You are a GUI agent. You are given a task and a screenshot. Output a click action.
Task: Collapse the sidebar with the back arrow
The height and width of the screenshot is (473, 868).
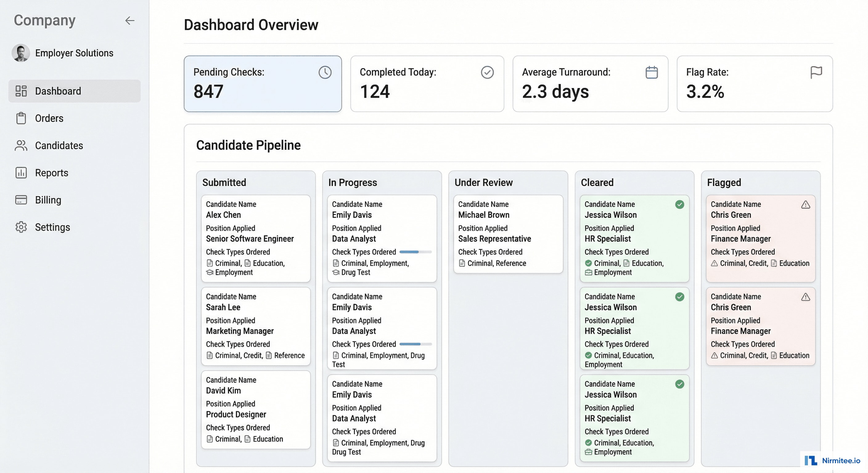click(130, 21)
